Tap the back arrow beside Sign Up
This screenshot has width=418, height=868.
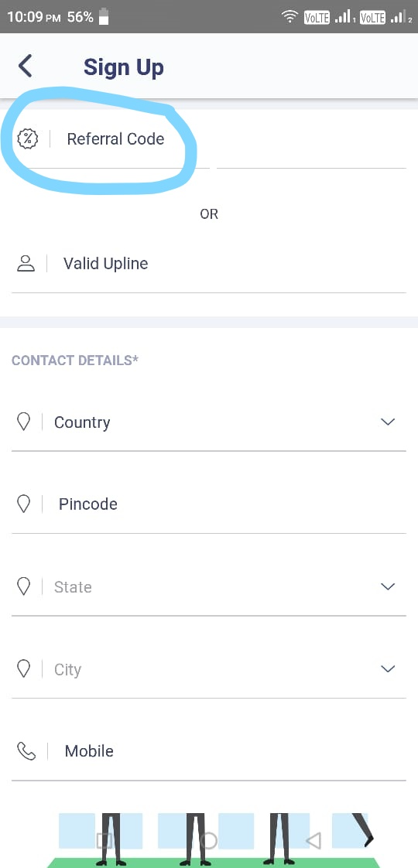(x=26, y=66)
